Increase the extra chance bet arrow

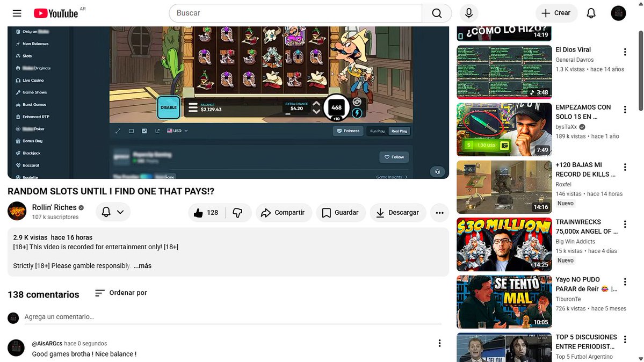coord(316,104)
